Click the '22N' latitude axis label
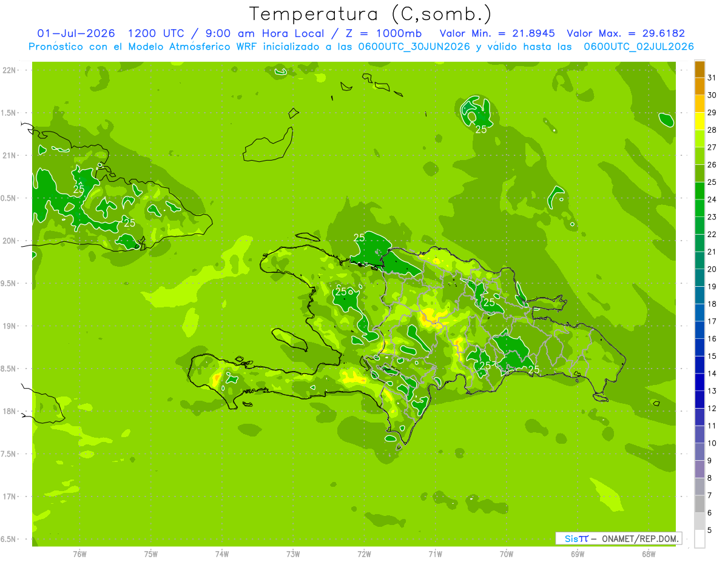This screenshot has height=562, width=728. (10, 70)
